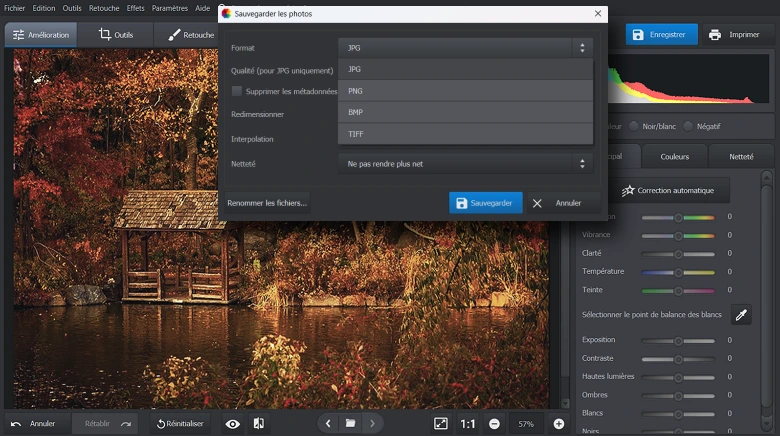Click the Hautes lumières slider
780x436 pixels.
coord(678,378)
